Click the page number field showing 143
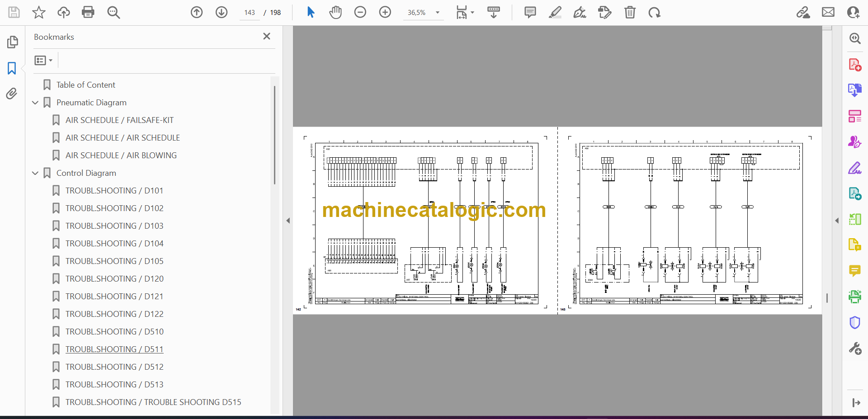Image resolution: width=868 pixels, height=419 pixels. click(250, 13)
